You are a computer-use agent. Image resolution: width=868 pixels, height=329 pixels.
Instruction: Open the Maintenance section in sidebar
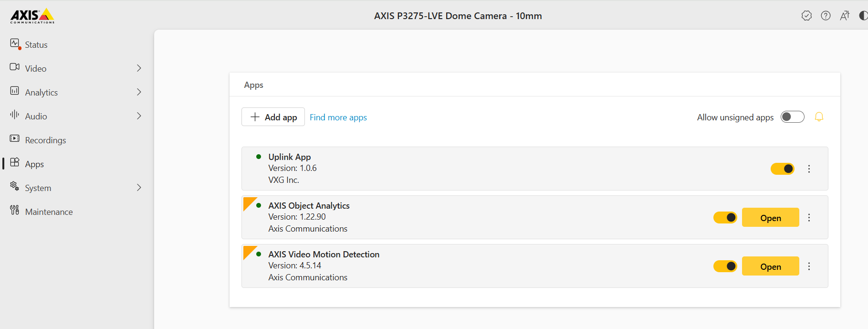pyautogui.click(x=49, y=212)
